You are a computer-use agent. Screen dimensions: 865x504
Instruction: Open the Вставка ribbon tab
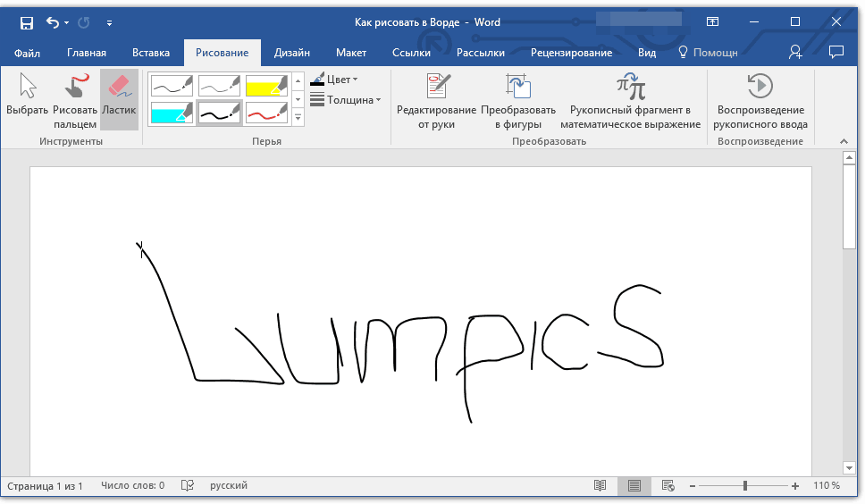tap(151, 53)
